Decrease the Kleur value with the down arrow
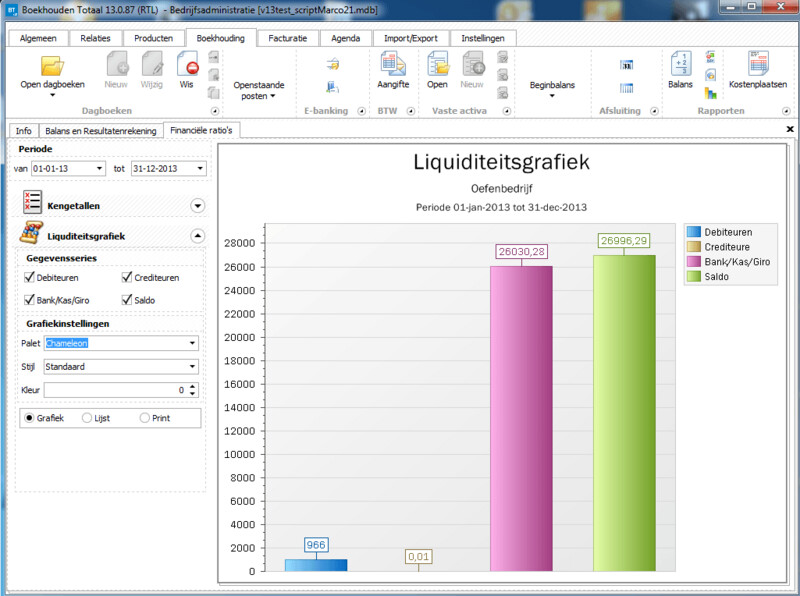 [192, 393]
